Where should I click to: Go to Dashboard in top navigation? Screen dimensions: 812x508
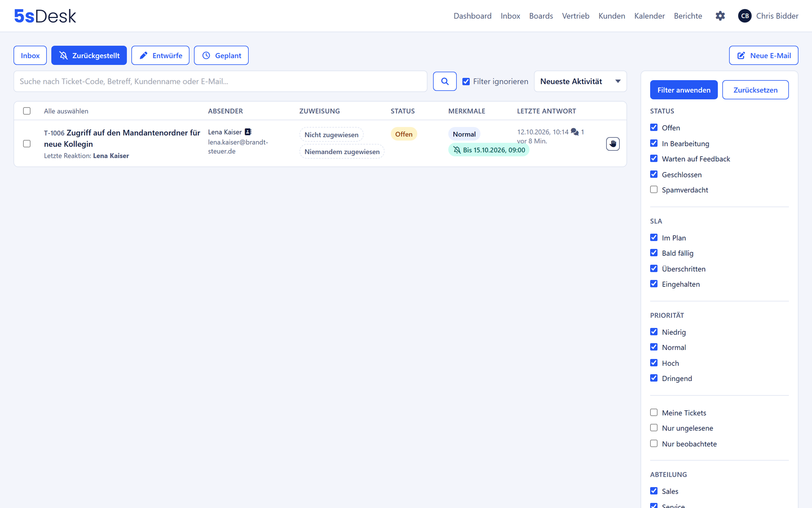click(x=473, y=16)
